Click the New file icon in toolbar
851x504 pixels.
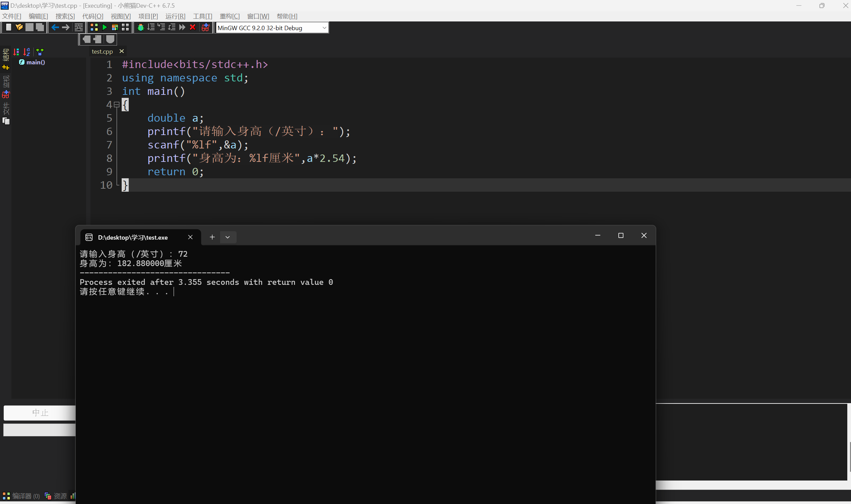click(8, 27)
